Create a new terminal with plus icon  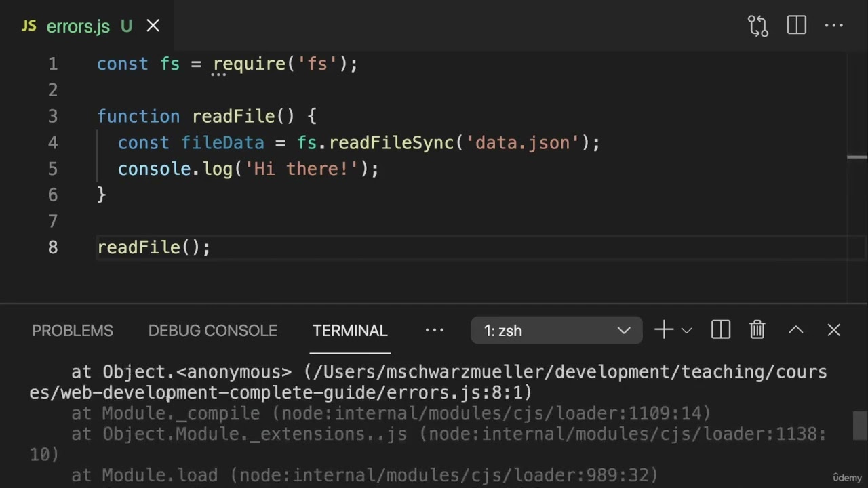[664, 330]
